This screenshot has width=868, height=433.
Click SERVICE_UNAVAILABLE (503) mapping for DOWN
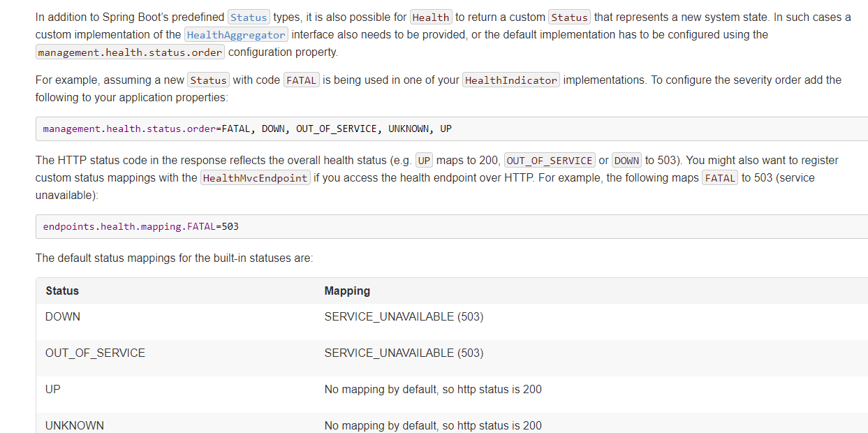[404, 316]
